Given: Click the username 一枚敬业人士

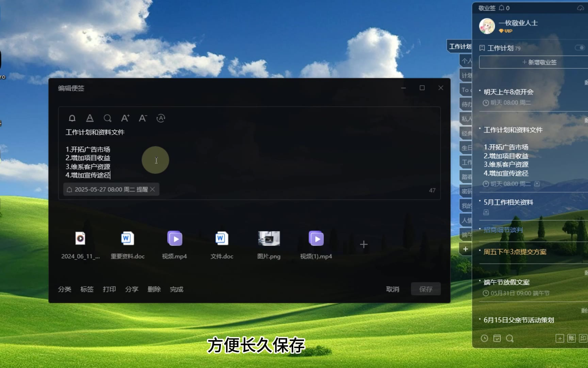Looking at the screenshot, I should pos(518,23).
